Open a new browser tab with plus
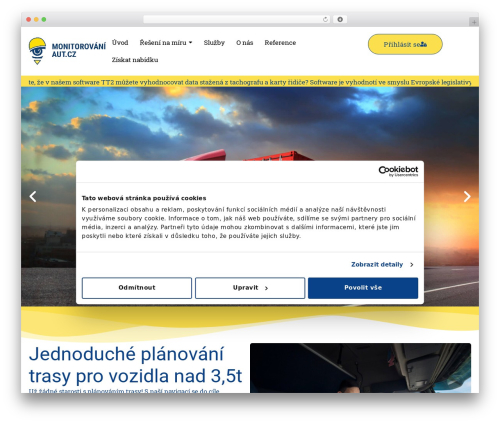The image size is (500, 423). point(474,22)
